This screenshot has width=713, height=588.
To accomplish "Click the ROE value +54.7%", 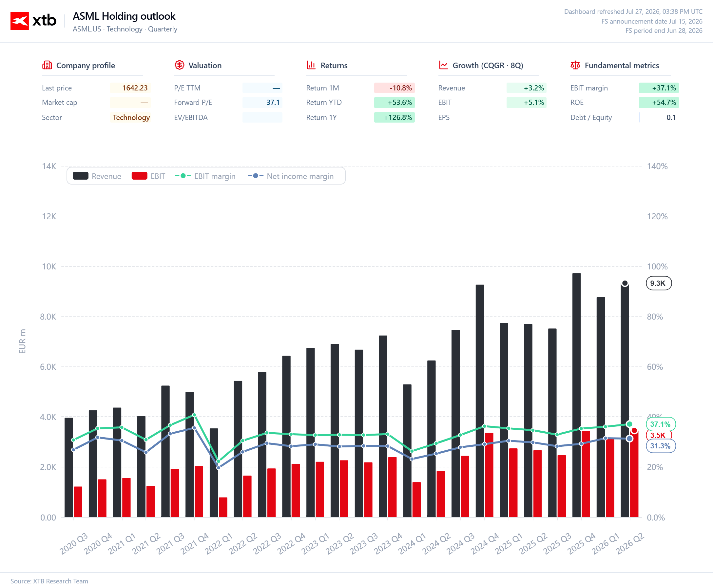I will tap(659, 102).
